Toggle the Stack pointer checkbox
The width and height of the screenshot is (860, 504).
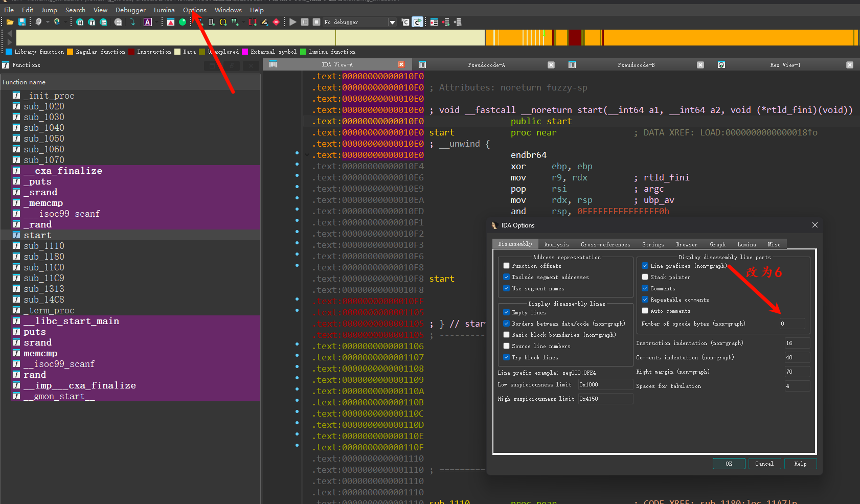645,277
